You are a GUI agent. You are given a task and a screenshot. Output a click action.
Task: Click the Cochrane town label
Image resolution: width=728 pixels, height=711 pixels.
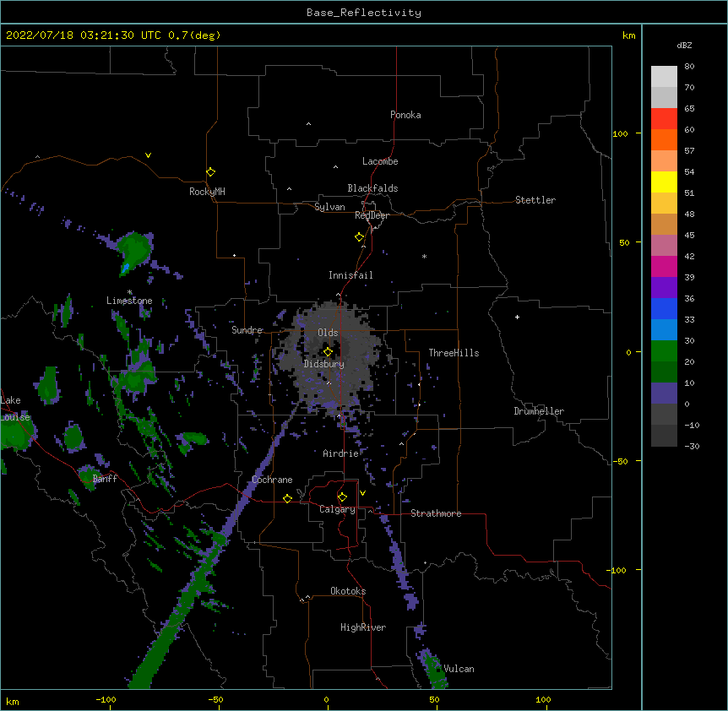pos(272,480)
